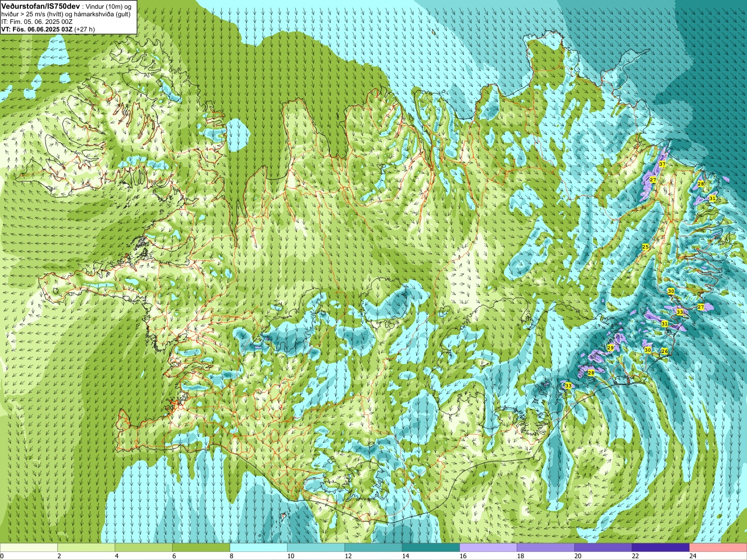
Task: Click the 8–10 m/s pale cyan legend swatch
Action: click(259, 548)
